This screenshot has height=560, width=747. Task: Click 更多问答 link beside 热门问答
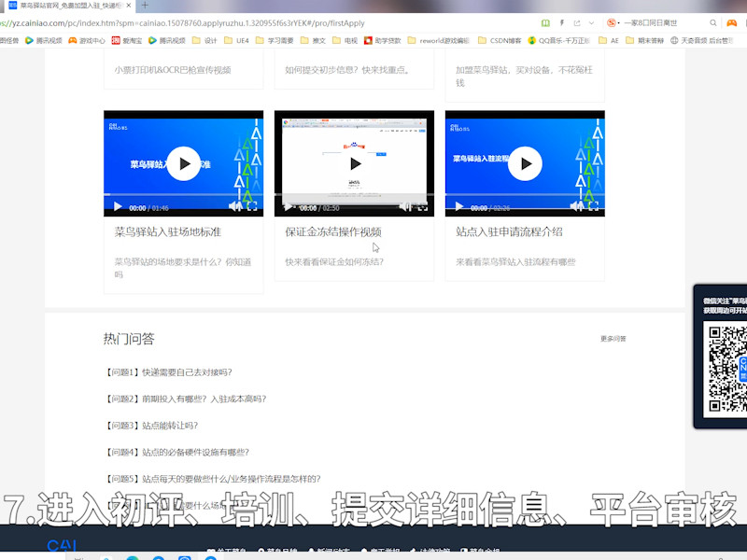[613, 339]
